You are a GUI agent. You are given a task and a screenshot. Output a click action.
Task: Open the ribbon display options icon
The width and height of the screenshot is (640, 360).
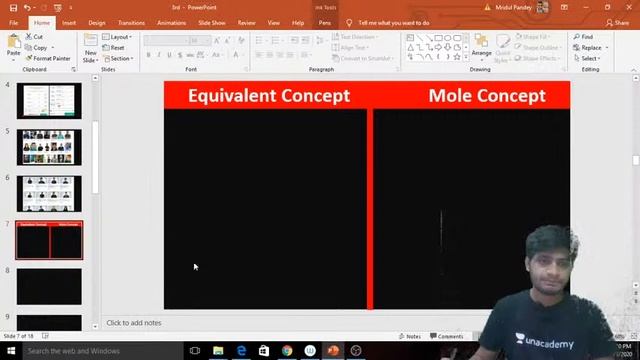564,7
